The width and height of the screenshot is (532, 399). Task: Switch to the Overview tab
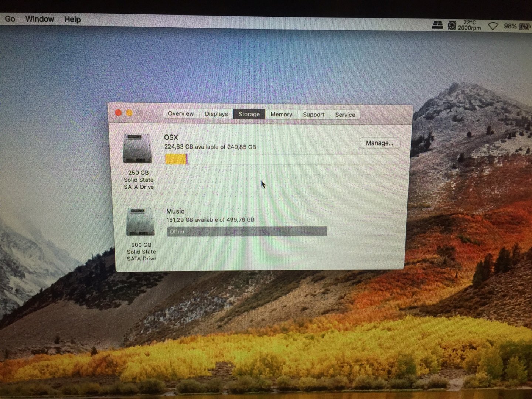point(181,113)
